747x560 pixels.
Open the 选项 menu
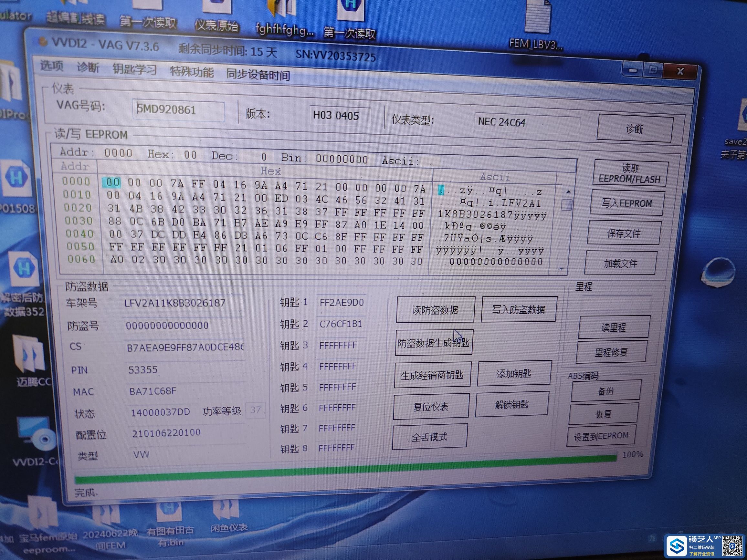(52, 66)
